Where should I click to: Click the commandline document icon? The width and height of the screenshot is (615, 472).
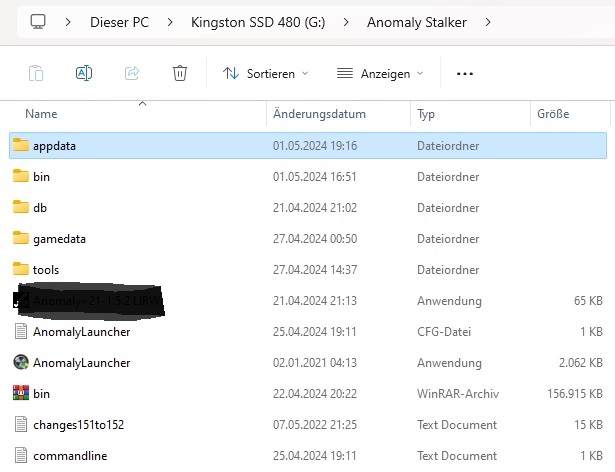tap(21, 455)
